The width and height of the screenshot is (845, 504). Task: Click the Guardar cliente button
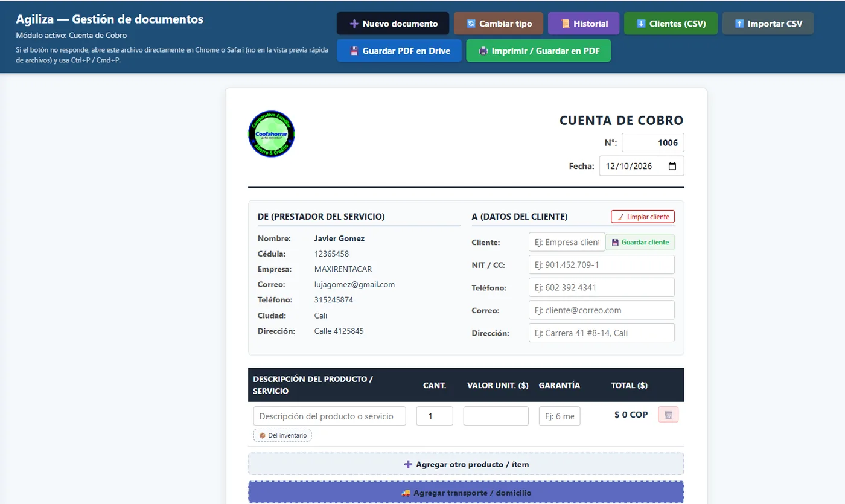coord(640,242)
